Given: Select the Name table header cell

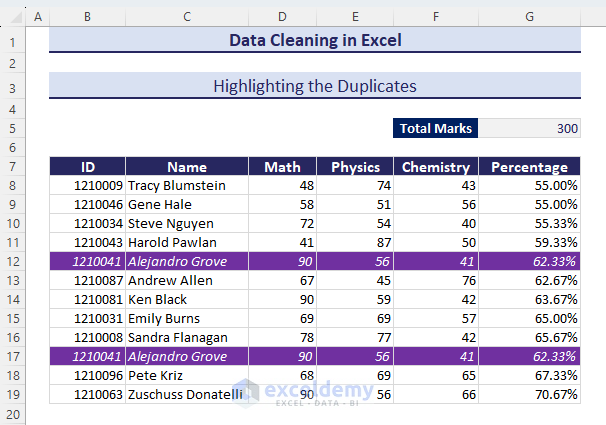Looking at the screenshot, I should (187, 167).
